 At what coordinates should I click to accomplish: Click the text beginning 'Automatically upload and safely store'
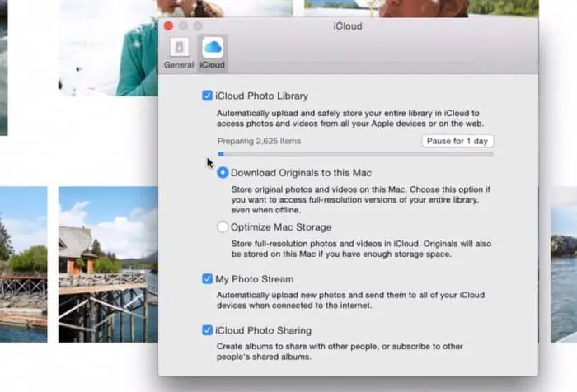[x=350, y=119]
